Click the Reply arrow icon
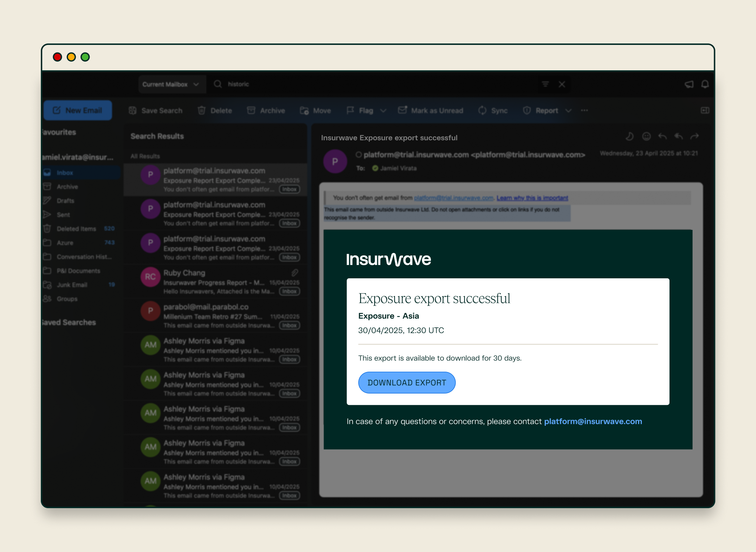756x552 pixels. click(662, 136)
